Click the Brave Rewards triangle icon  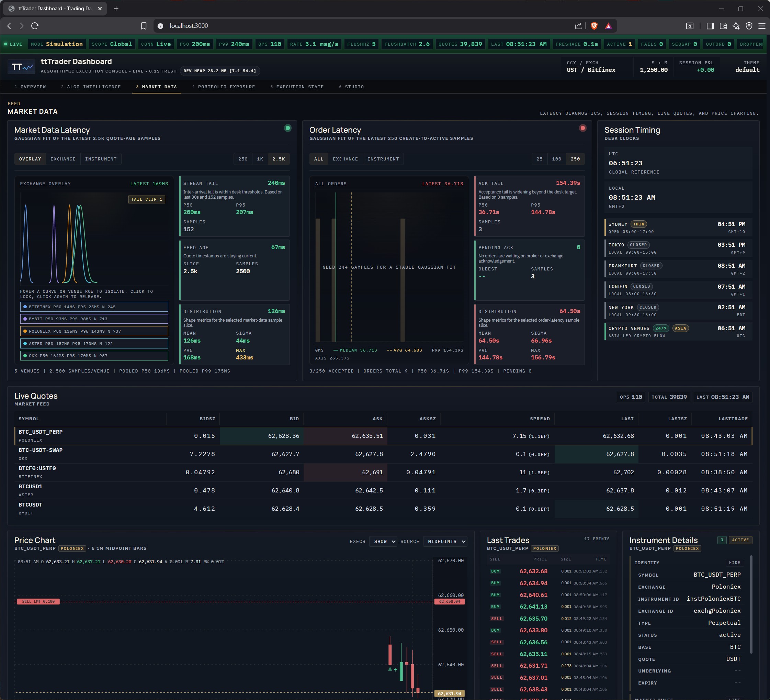tap(609, 25)
